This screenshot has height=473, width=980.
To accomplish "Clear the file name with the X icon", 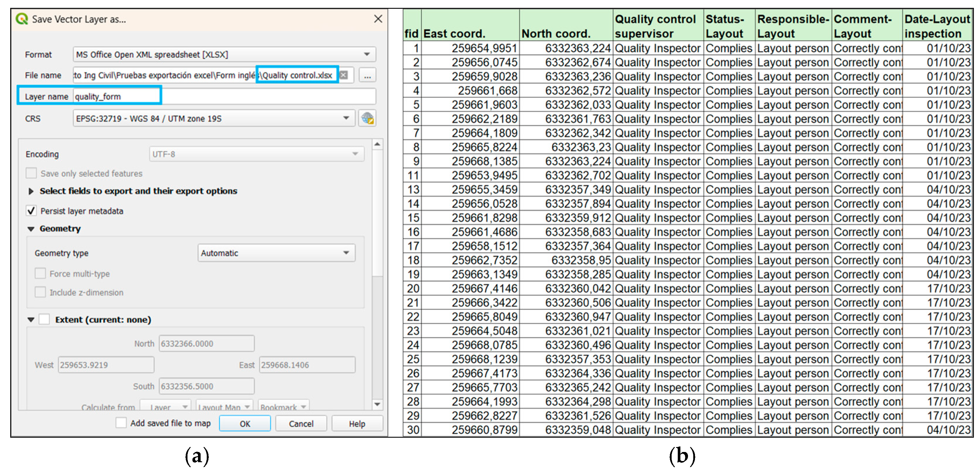I will click(x=343, y=75).
